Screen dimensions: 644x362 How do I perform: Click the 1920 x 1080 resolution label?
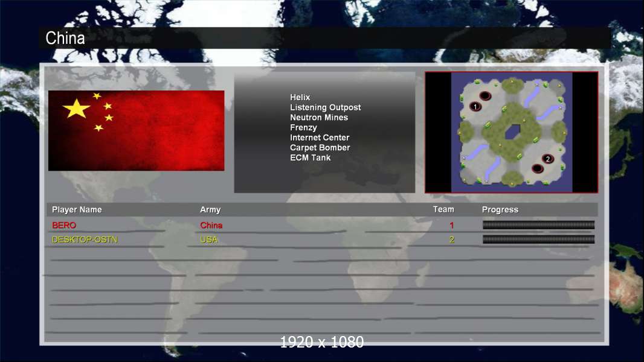pos(321,342)
